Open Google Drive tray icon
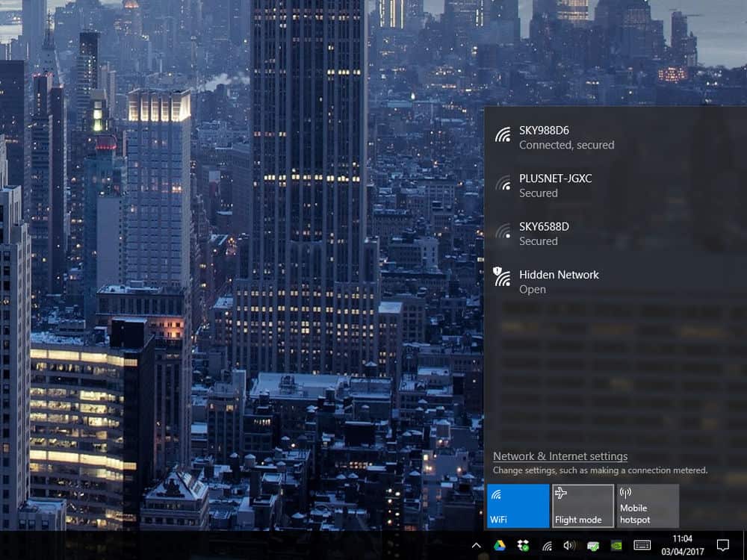 (500, 546)
